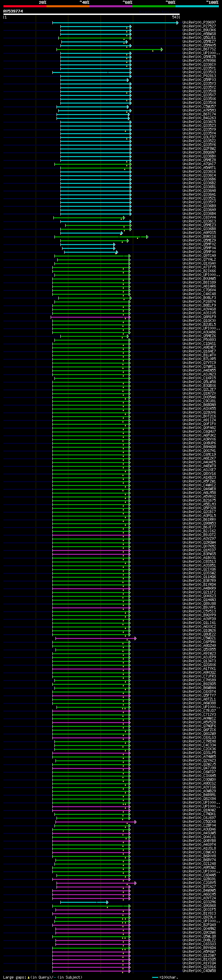The image size is (222, 980).
Task: Select hit UniRef100_B9U3K6
Action: (x=199, y=30)
